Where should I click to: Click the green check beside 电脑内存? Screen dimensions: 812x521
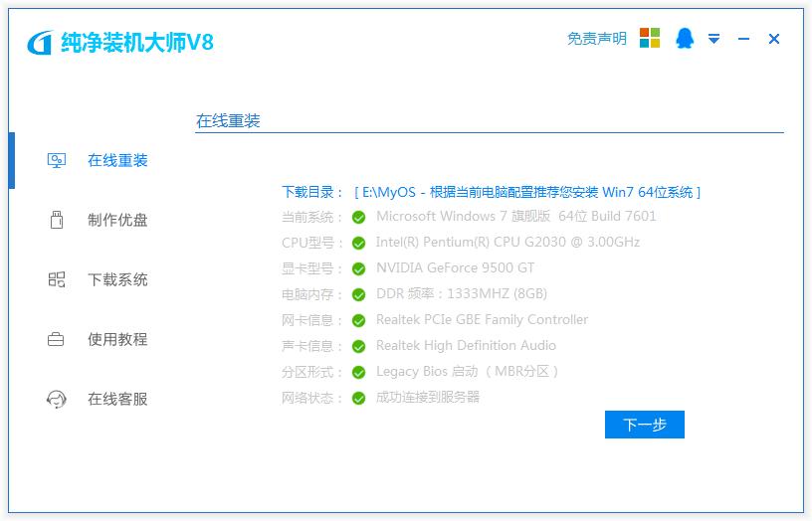tap(359, 295)
